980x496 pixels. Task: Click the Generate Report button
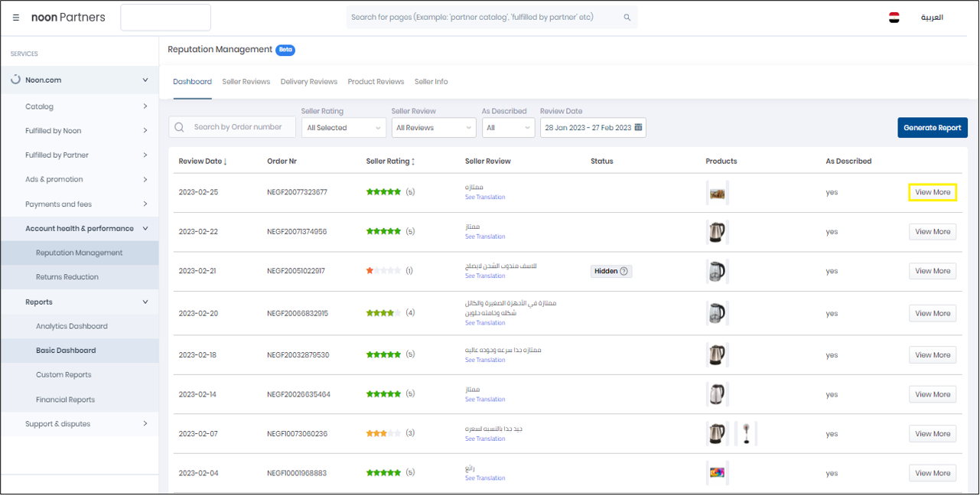coord(932,128)
